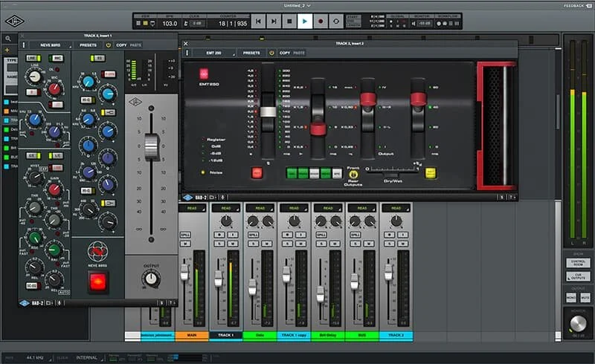This screenshot has width=595, height=364.
Task: Select the MAIN channel name label
Action: click(192, 335)
